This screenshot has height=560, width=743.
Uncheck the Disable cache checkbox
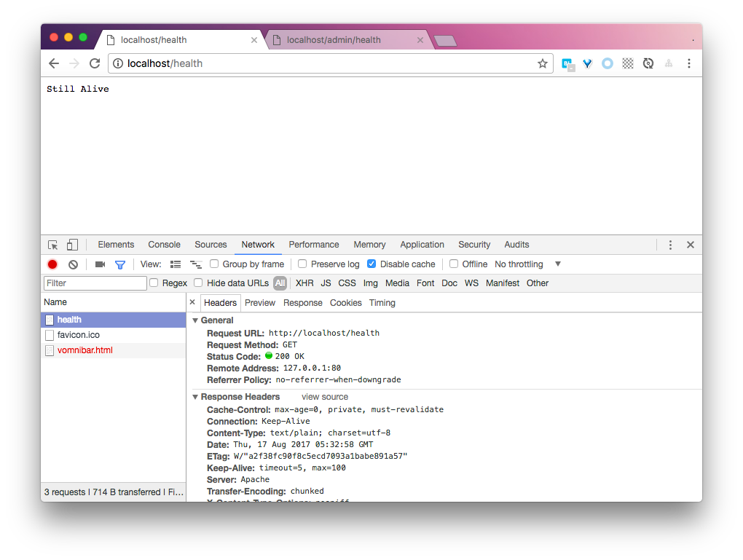point(371,264)
